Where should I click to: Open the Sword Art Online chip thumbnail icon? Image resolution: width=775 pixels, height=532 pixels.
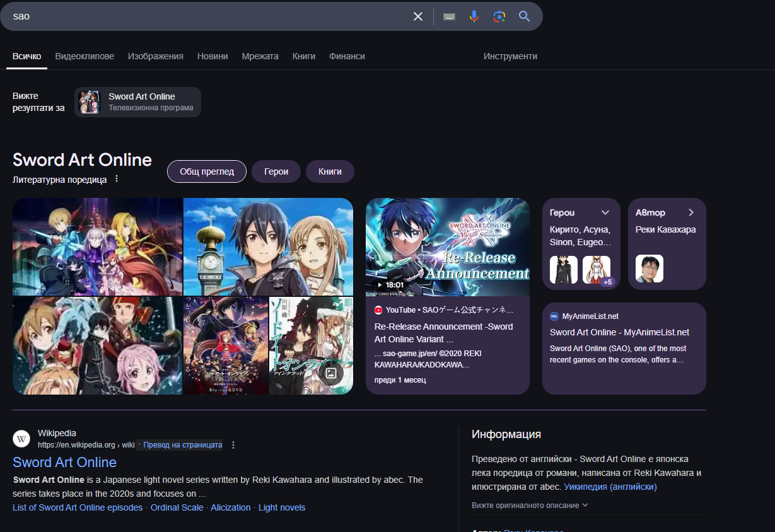coord(90,102)
